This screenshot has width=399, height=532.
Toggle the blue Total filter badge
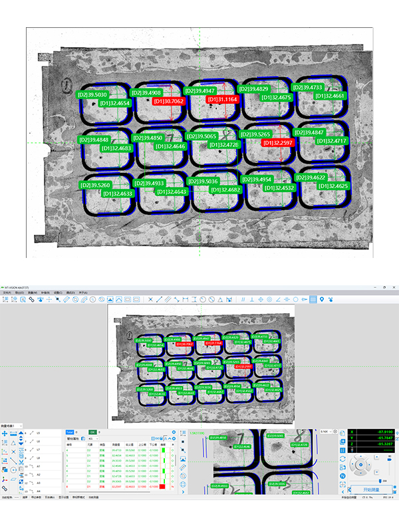point(70,432)
